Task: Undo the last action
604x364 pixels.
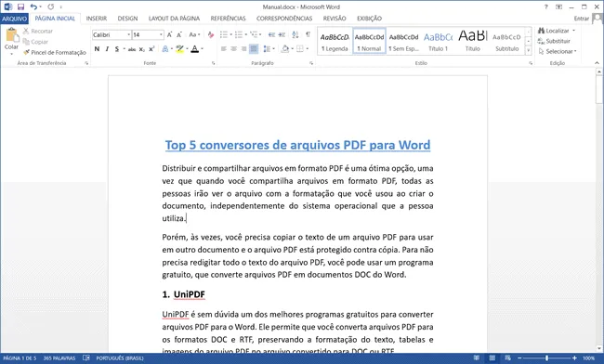Action: pyautogui.click(x=33, y=6)
